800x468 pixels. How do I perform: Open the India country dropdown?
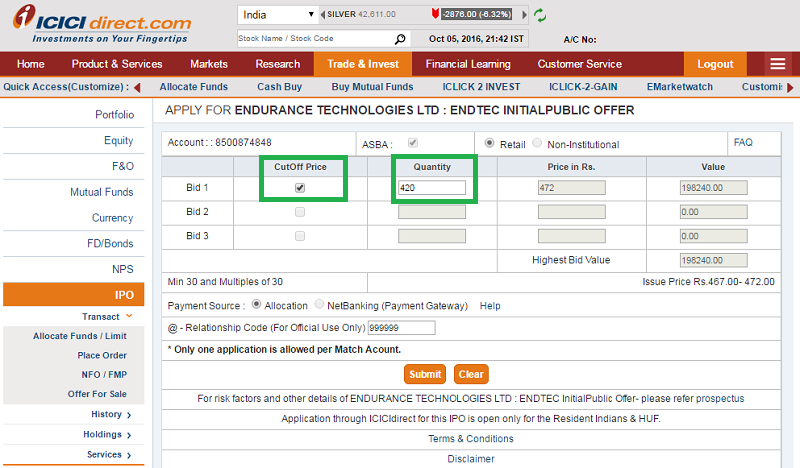[278, 15]
